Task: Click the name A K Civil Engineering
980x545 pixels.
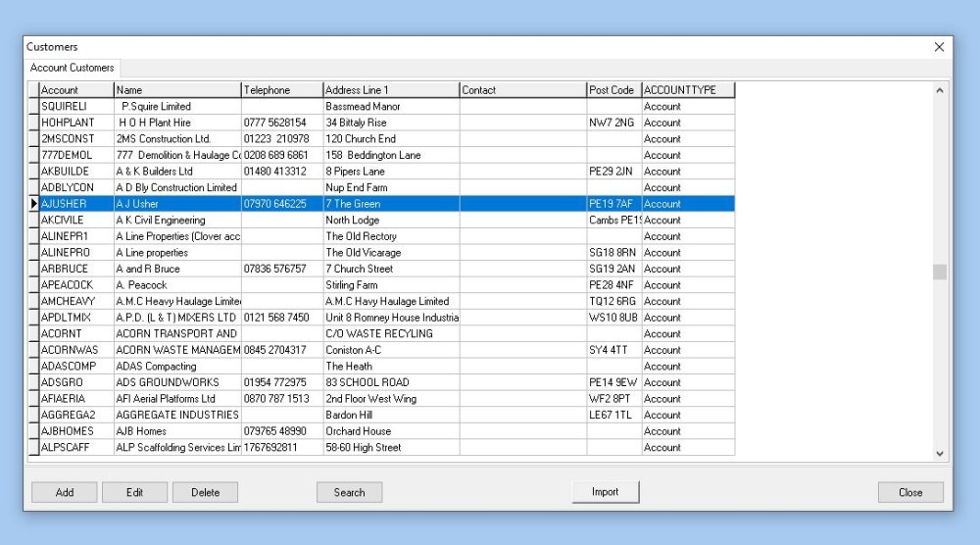Action: pyautogui.click(x=161, y=220)
